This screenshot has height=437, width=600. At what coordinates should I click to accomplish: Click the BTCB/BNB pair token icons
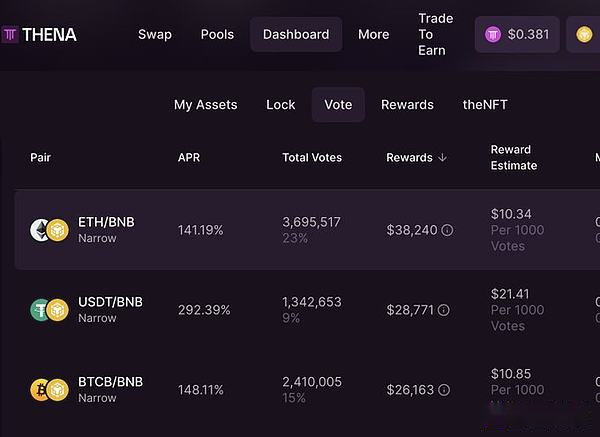pyautogui.click(x=50, y=390)
